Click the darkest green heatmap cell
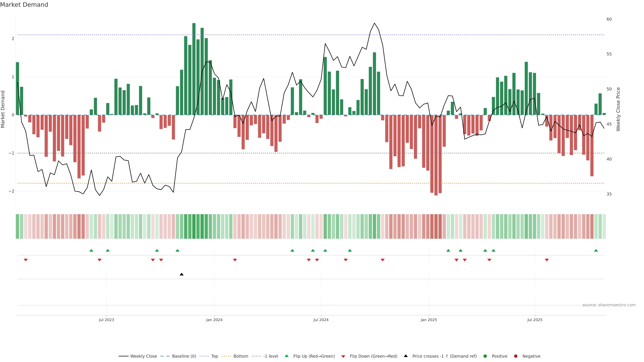This screenshot has height=362, width=644. 194,226
